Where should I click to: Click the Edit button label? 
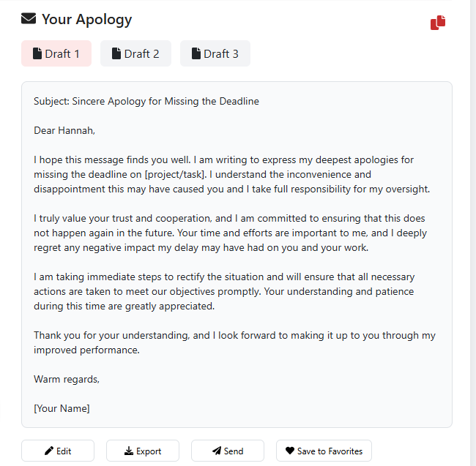[x=64, y=451]
